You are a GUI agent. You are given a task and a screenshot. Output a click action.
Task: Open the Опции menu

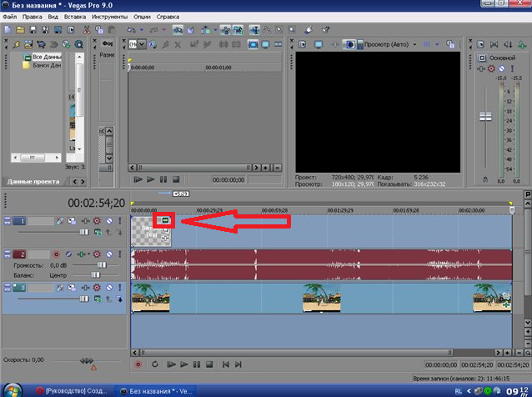pyautogui.click(x=142, y=17)
